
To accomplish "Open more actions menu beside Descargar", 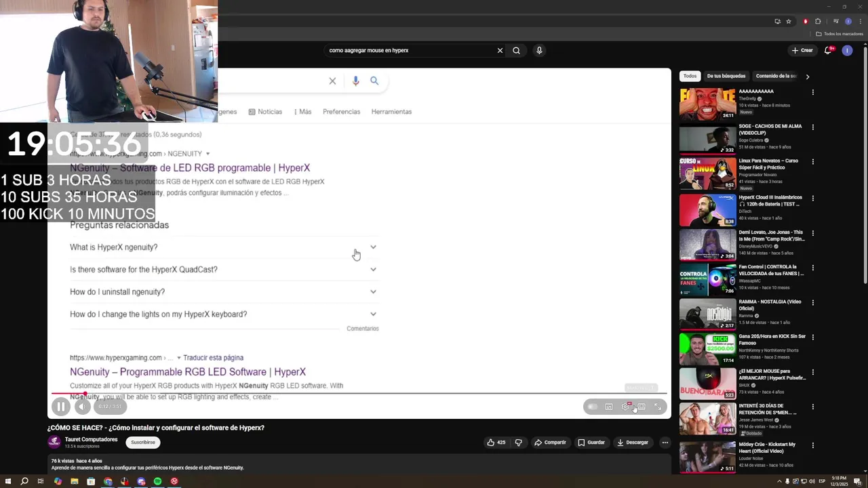I will 665,443.
